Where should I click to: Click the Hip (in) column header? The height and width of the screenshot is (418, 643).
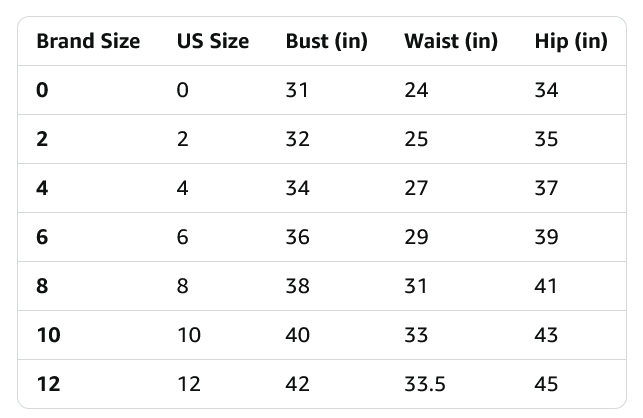coord(571,41)
